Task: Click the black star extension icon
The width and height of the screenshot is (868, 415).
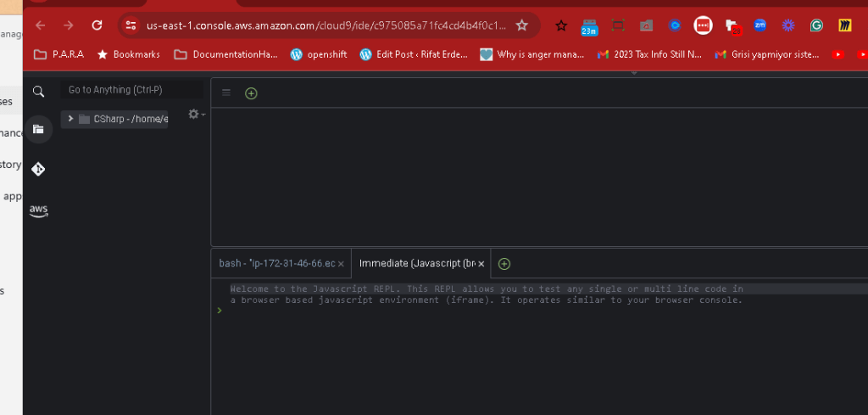Action: pyautogui.click(x=561, y=25)
